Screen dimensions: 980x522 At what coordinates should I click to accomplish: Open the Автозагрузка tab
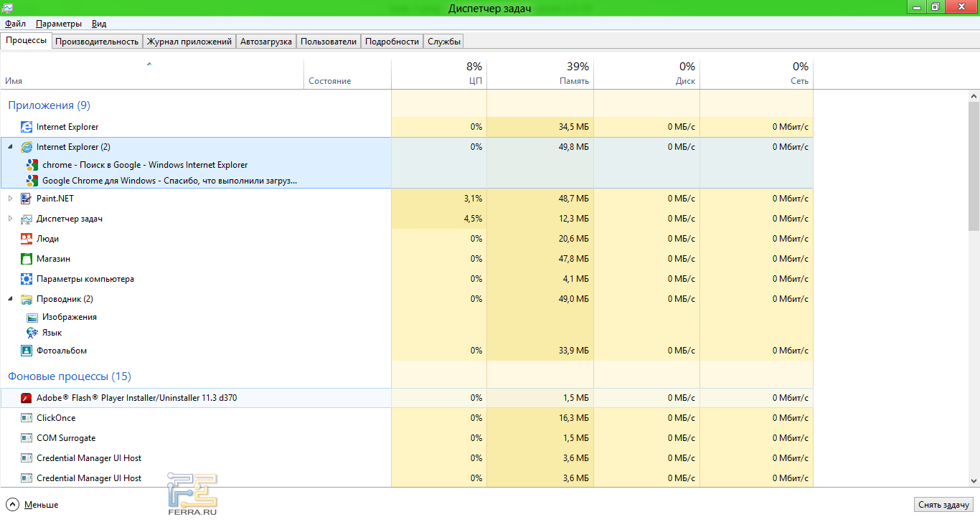(x=266, y=42)
